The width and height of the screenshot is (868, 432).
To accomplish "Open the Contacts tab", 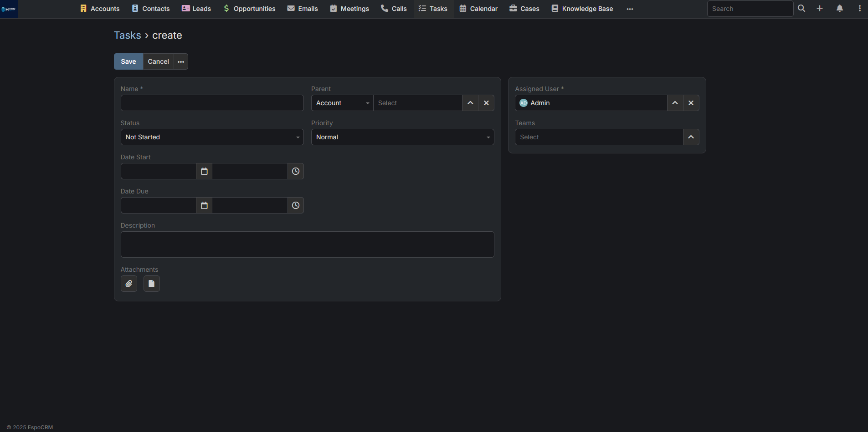I will 150,9.
